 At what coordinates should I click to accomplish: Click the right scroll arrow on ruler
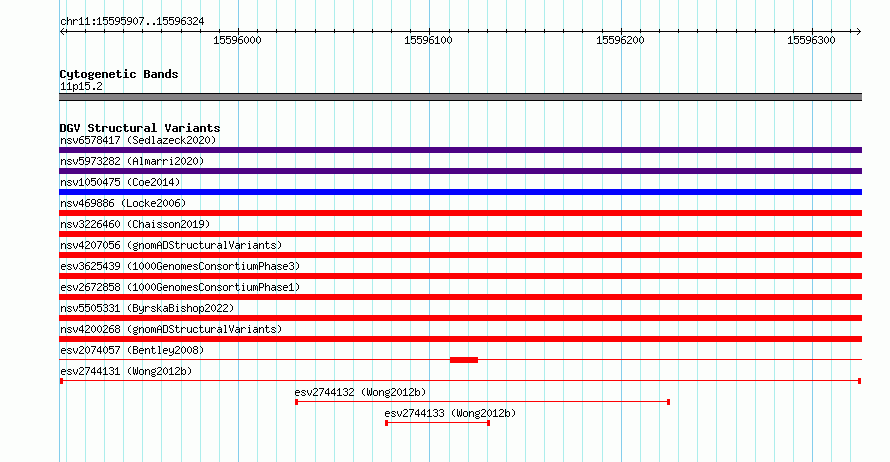click(x=858, y=32)
